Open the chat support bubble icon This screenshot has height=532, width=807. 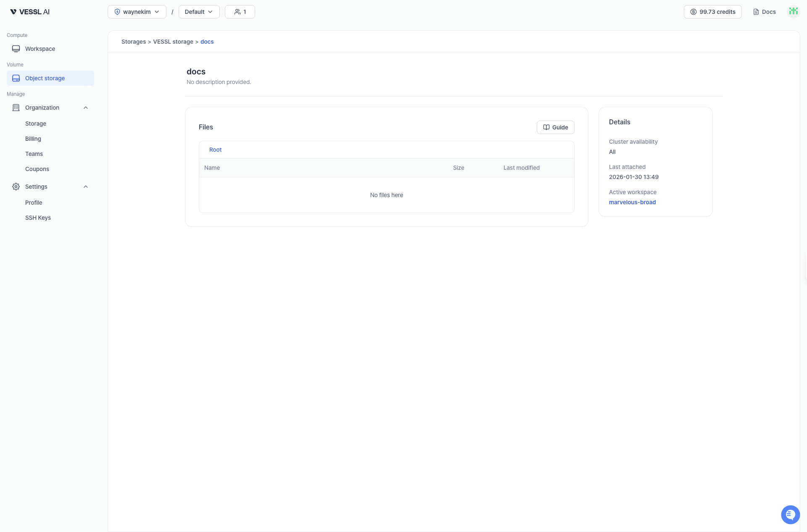(x=790, y=514)
